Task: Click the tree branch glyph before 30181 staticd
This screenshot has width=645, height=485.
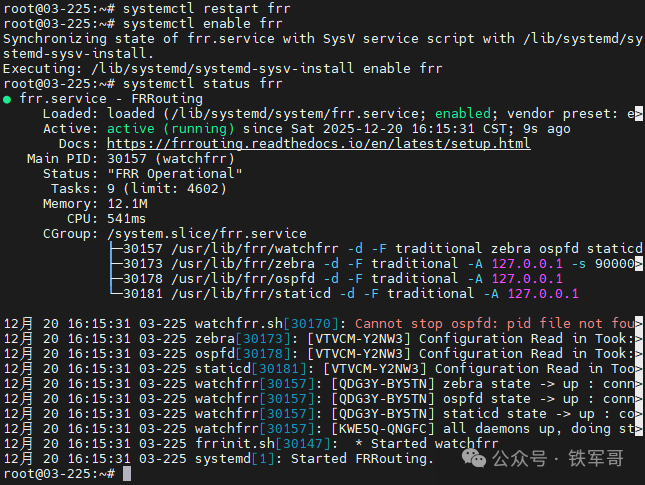Action: pyautogui.click(x=112, y=294)
